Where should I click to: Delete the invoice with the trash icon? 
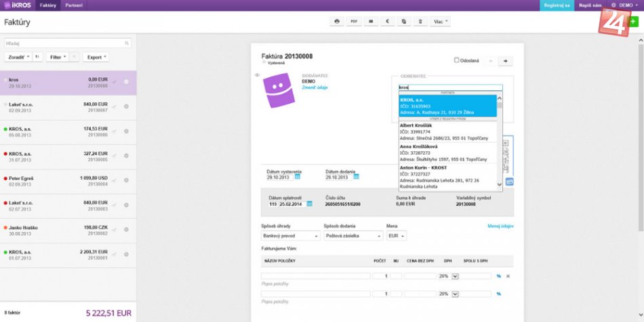(420, 22)
